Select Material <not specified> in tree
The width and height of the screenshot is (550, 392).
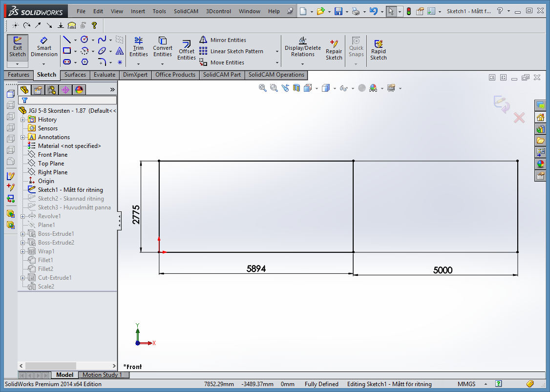pos(69,146)
